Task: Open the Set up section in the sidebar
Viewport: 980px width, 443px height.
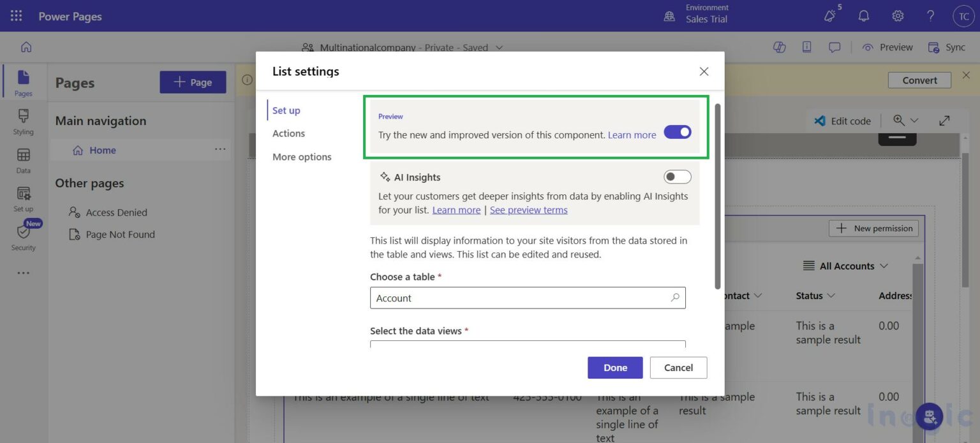Action: pos(23,198)
